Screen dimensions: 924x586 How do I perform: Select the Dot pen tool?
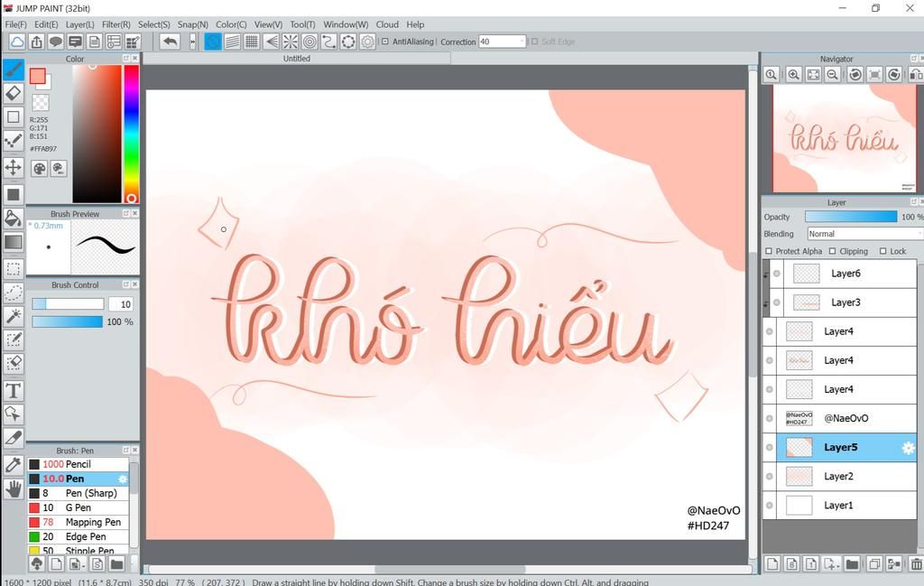pyautogui.click(x=14, y=141)
